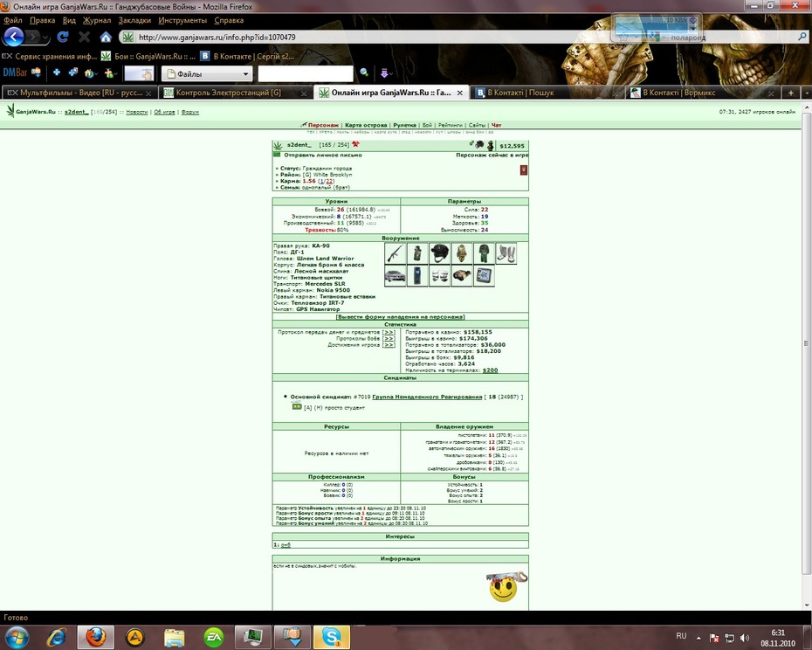This screenshot has width=812, height=650.
Task: Open the Бои :: GanjaWars.Ru bookmark
Action: pos(148,56)
